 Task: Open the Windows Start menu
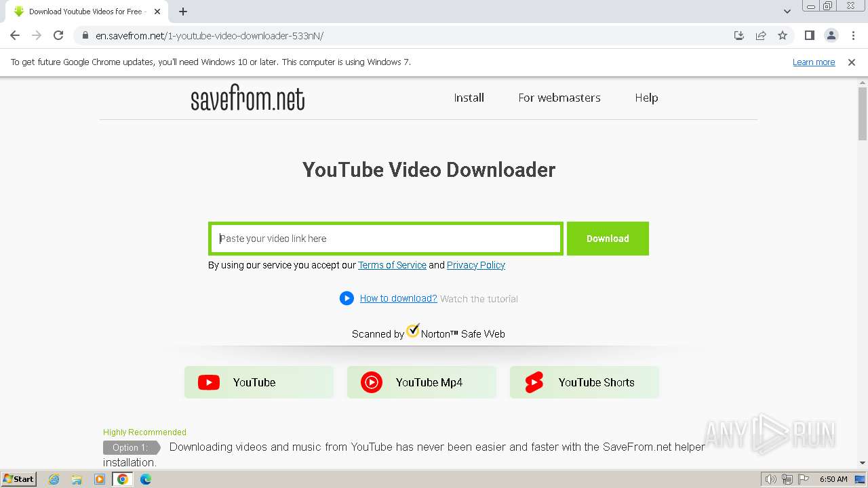[18, 479]
